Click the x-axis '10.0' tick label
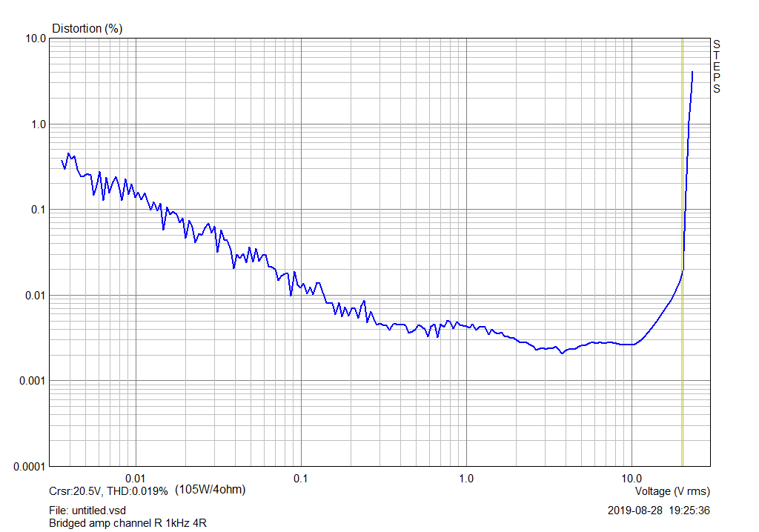The width and height of the screenshot is (759, 532). click(632, 479)
